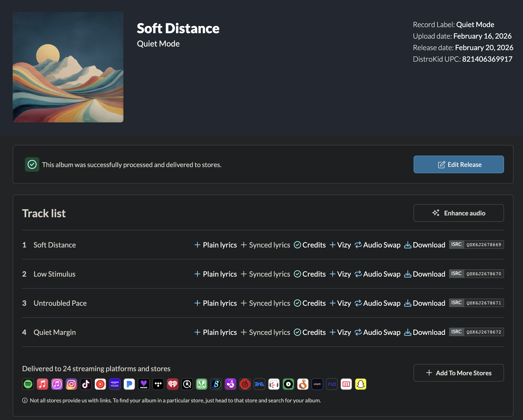Add plain lyrics to Soft Distance track
Screen dimensions: 523x420
[x=216, y=245]
